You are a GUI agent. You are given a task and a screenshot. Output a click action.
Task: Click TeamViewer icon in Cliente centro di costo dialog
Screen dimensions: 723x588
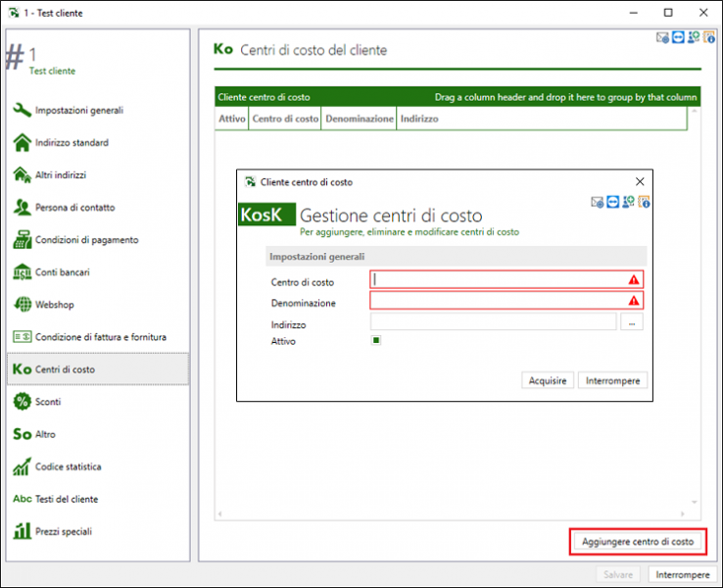click(613, 202)
